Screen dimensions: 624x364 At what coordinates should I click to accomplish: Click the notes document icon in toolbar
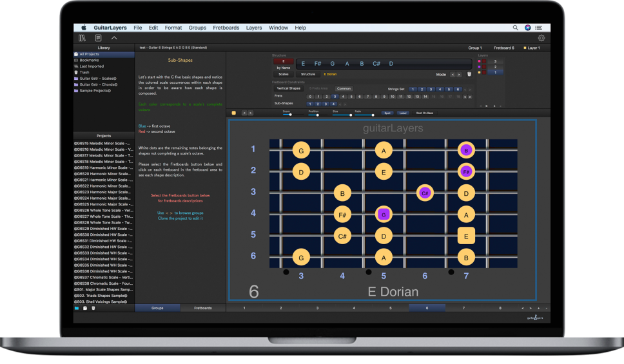pyautogui.click(x=98, y=38)
